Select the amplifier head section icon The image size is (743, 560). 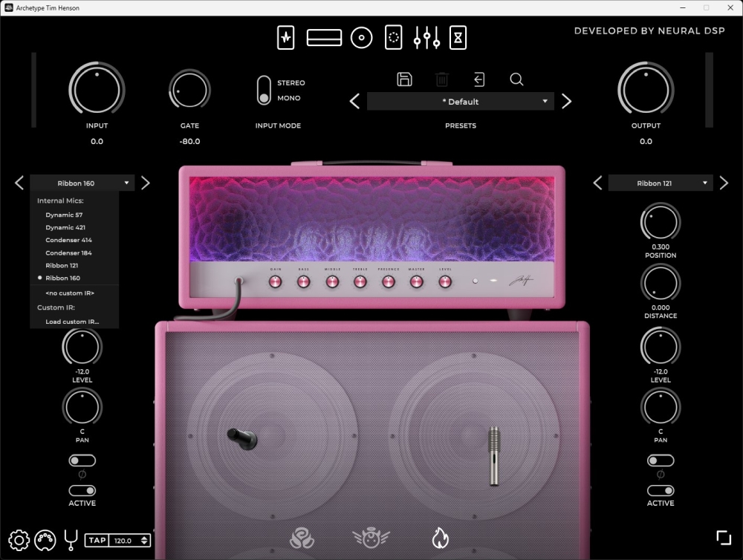[324, 37]
